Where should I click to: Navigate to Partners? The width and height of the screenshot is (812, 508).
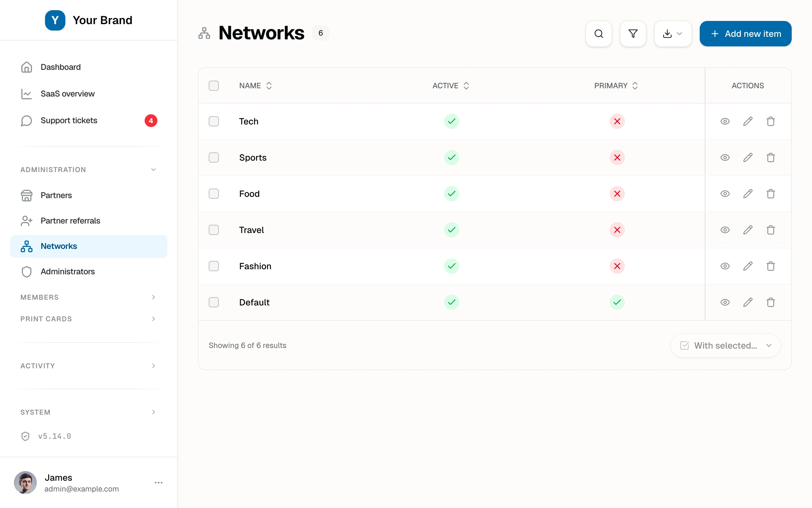pyautogui.click(x=88, y=195)
